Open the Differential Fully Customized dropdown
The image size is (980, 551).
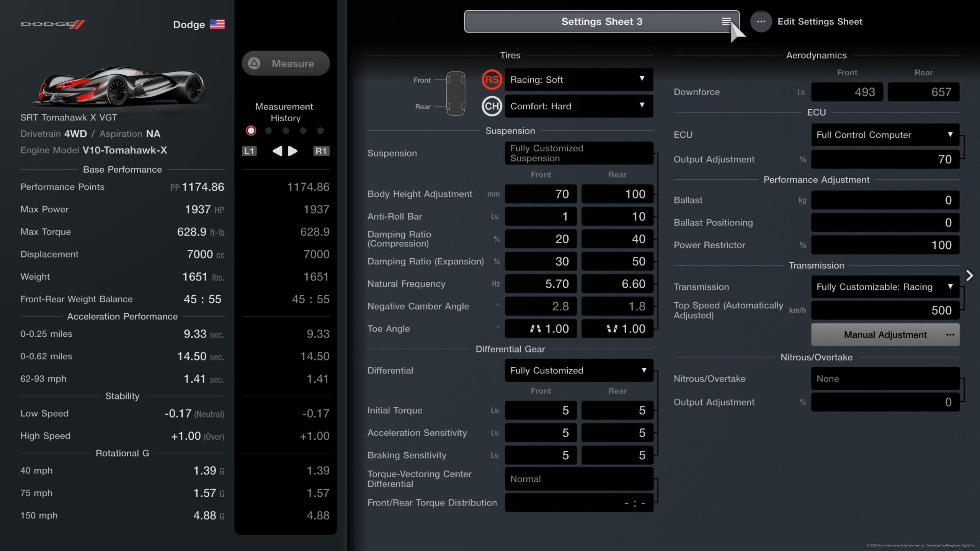(x=578, y=370)
